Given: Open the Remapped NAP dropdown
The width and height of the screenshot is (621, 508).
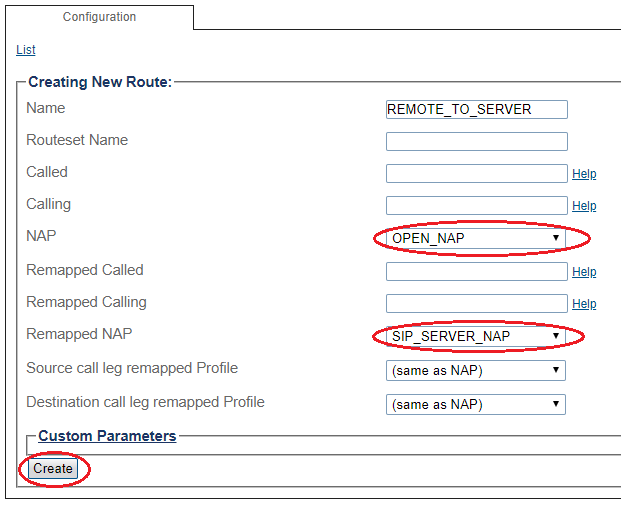Looking at the screenshot, I should pyautogui.click(x=476, y=336).
